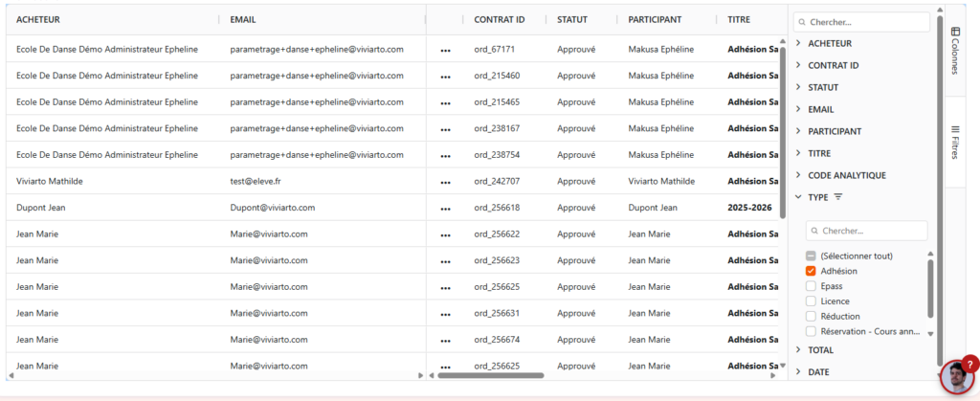Image resolution: width=980 pixels, height=401 pixels.
Task: Open row actions menu for ord_67171
Action: pyautogui.click(x=445, y=50)
